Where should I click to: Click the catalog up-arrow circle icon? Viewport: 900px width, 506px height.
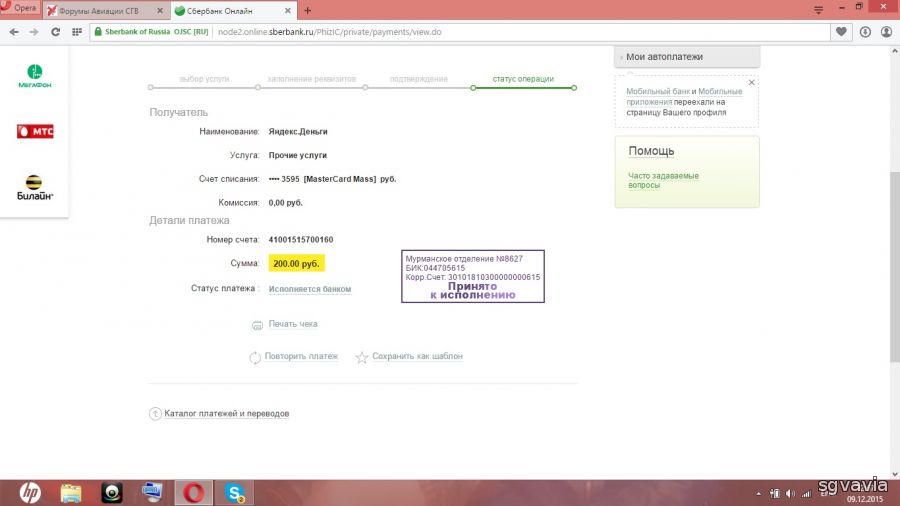point(155,414)
